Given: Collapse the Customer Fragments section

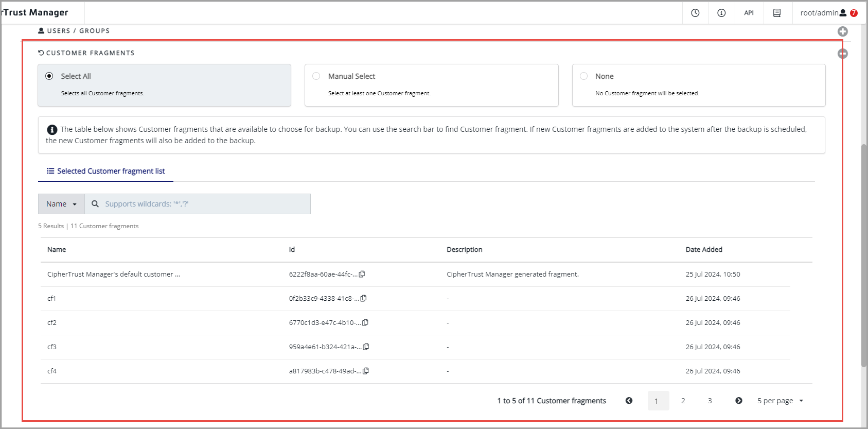Looking at the screenshot, I should click(x=842, y=54).
